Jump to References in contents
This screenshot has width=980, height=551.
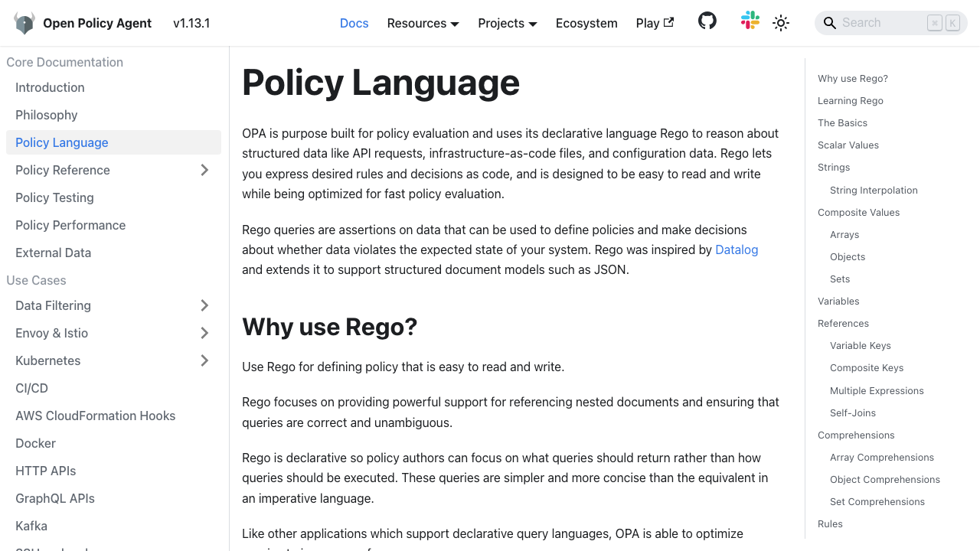pyautogui.click(x=843, y=323)
